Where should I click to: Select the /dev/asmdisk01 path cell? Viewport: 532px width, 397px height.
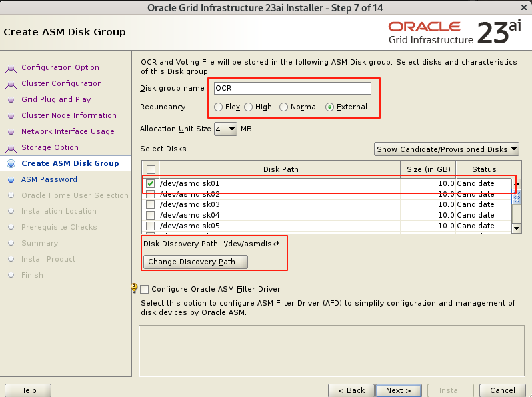[279, 183]
